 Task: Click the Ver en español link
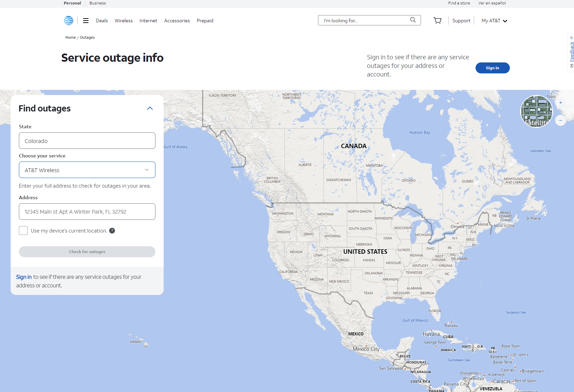(x=492, y=3)
